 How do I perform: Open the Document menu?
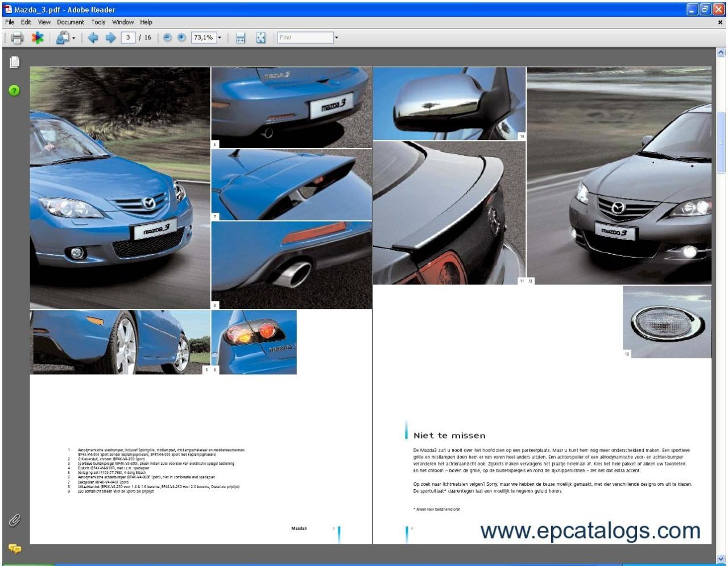[x=71, y=22]
